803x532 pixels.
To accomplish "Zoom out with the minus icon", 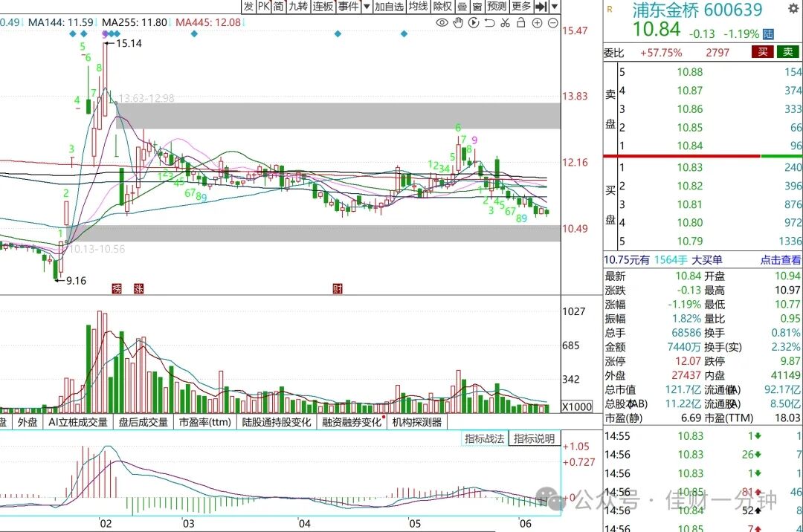I will coord(553,22).
